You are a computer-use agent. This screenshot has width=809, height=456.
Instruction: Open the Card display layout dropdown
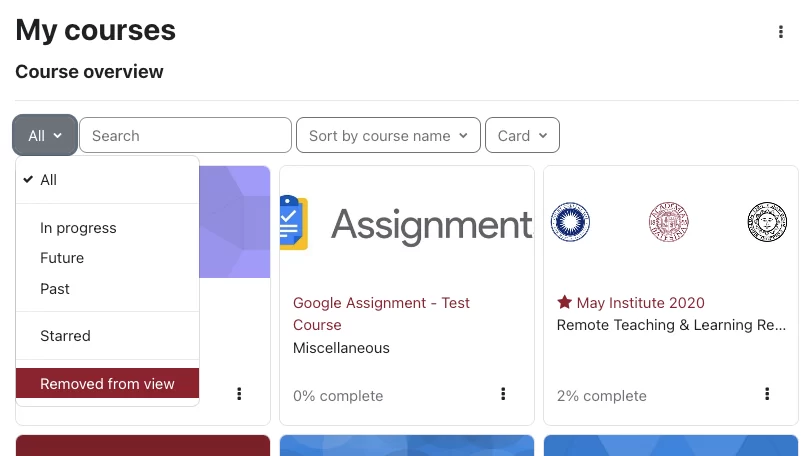pyautogui.click(x=522, y=136)
